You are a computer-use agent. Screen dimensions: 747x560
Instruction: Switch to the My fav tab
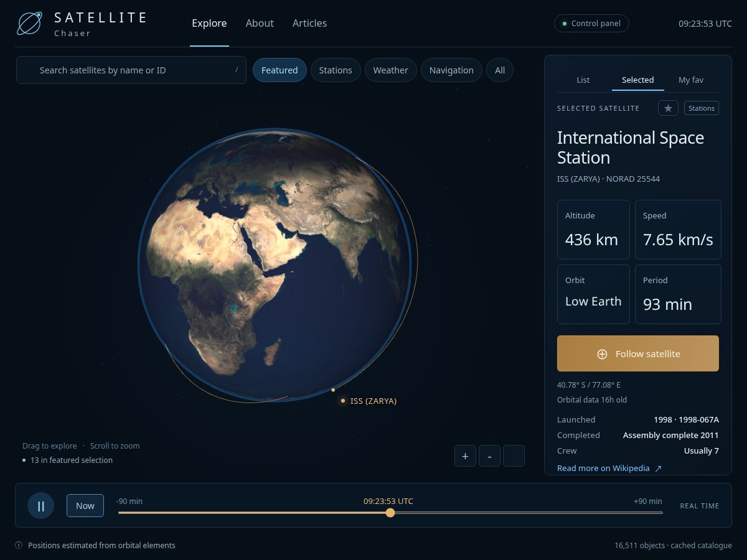[x=691, y=80]
